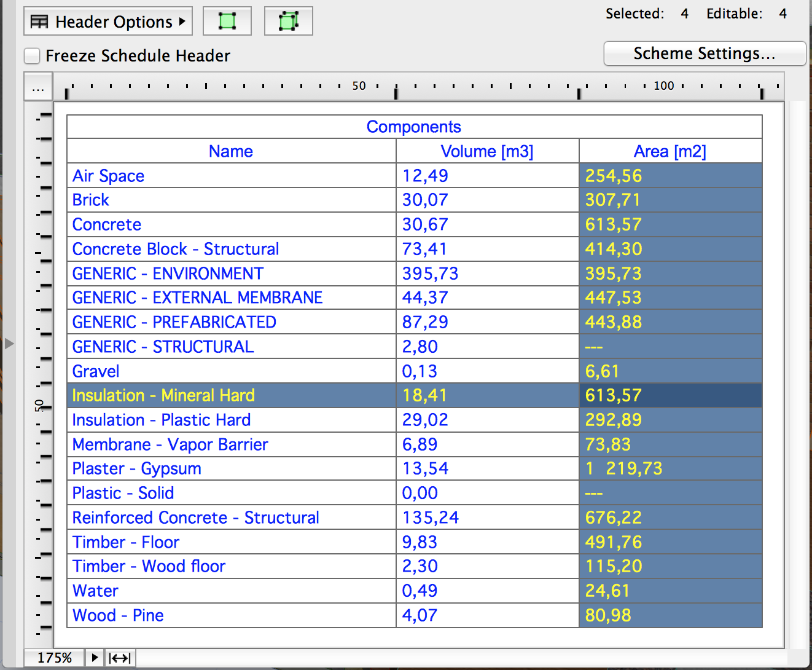Select the Brick volume value 30,07

[x=425, y=200]
